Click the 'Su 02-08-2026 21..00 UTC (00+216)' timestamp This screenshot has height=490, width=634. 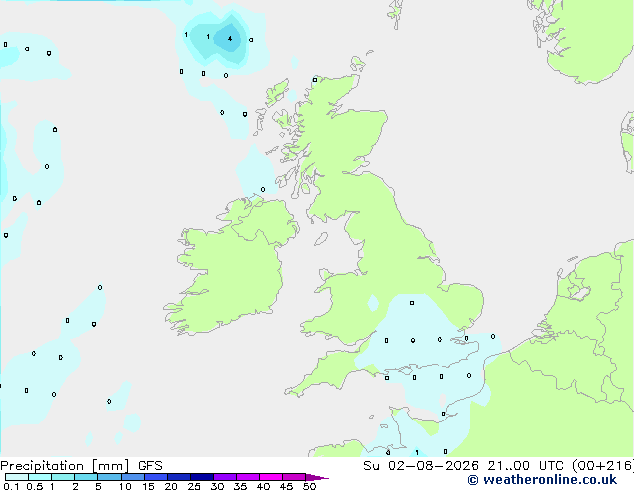pyautogui.click(x=498, y=466)
